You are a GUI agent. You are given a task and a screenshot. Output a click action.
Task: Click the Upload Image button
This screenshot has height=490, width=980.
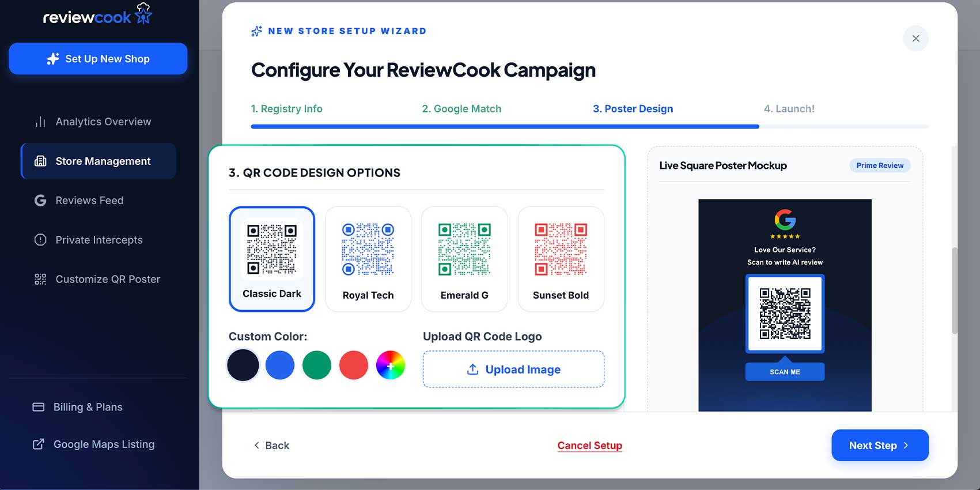coord(513,369)
